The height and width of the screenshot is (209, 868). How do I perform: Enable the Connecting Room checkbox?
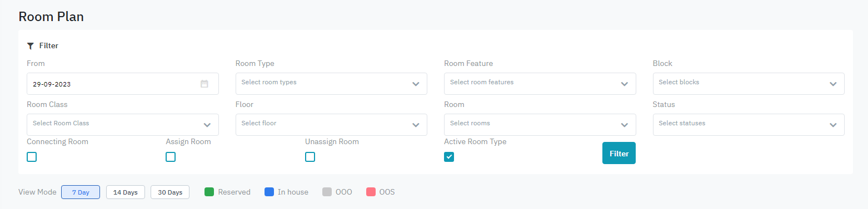[32, 157]
